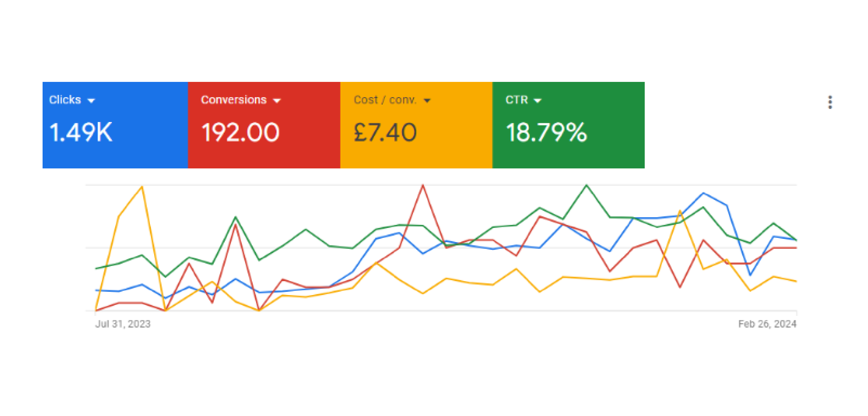Click the red line's highest peak
The height and width of the screenshot is (416, 868).
(x=423, y=185)
